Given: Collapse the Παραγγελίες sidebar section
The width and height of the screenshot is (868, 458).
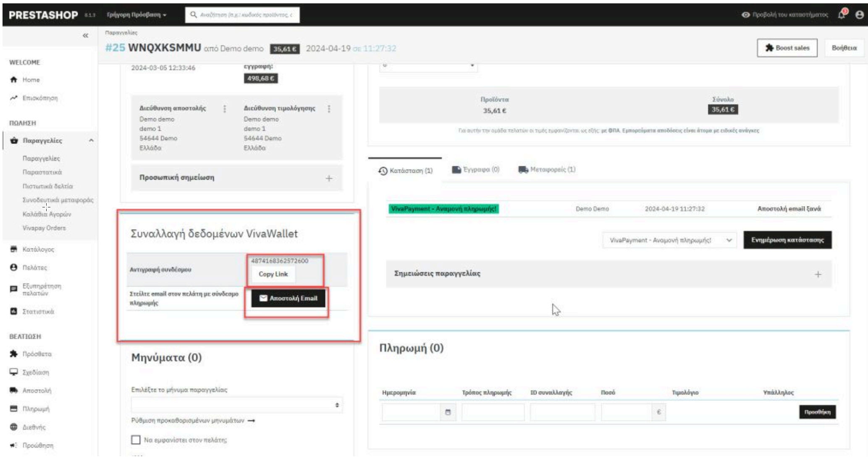Looking at the screenshot, I should point(91,141).
